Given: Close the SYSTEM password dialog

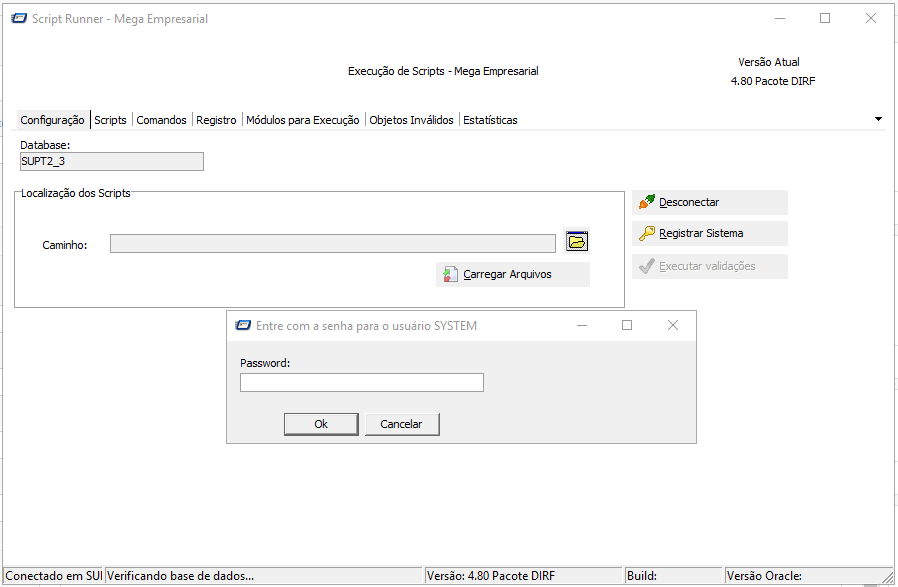Looking at the screenshot, I should (673, 325).
